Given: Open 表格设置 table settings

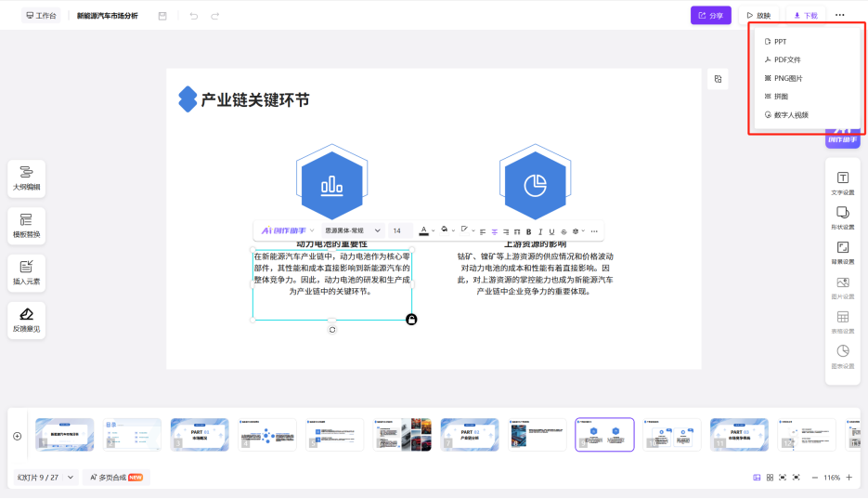Looking at the screenshot, I should tap(843, 322).
